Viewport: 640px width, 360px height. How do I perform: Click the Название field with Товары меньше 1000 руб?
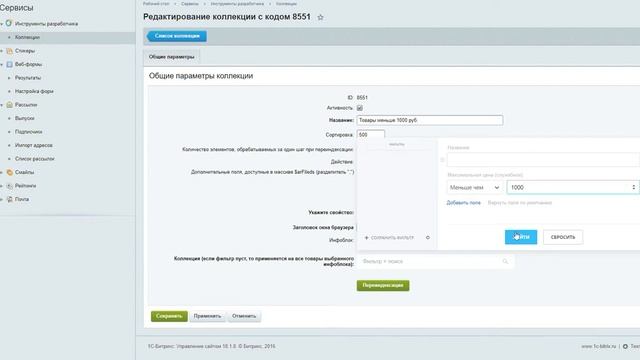tap(430, 120)
